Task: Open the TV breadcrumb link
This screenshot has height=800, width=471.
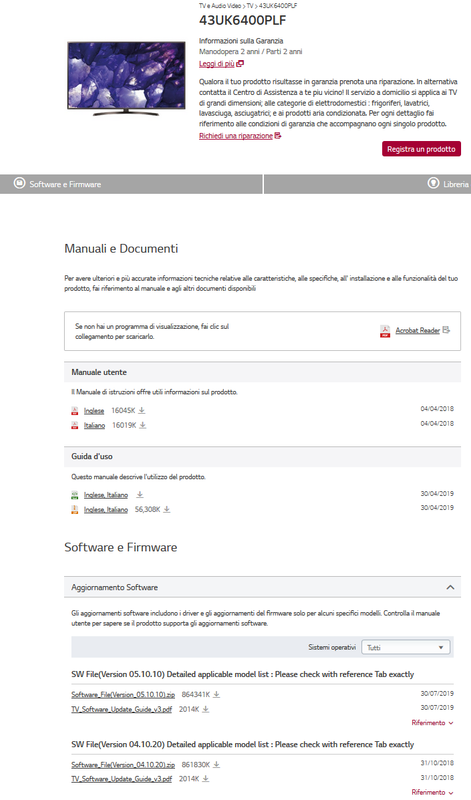Action: click(250, 6)
